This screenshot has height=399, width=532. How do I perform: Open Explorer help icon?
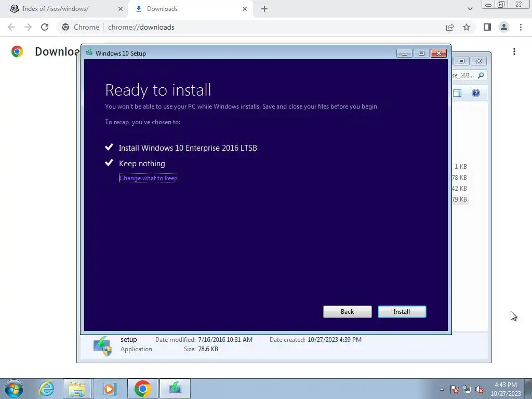click(x=476, y=93)
